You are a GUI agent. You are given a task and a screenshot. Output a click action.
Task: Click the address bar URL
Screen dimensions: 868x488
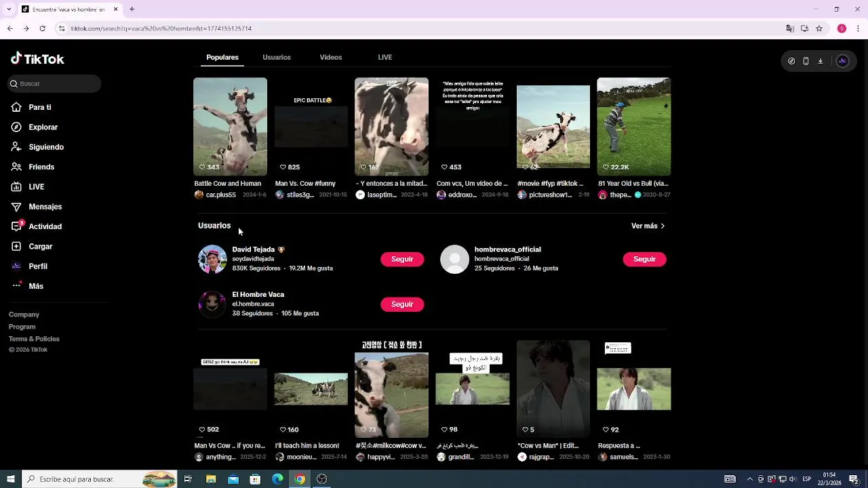161,28
